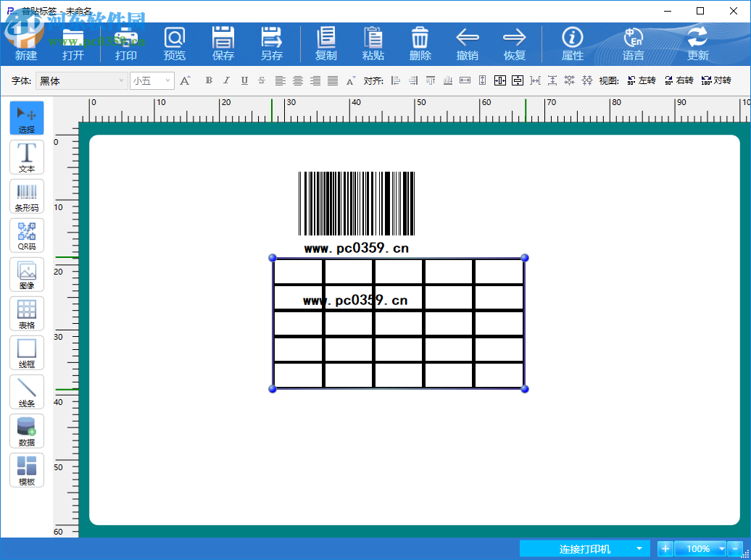Rotate view left with 左转

tap(642, 80)
